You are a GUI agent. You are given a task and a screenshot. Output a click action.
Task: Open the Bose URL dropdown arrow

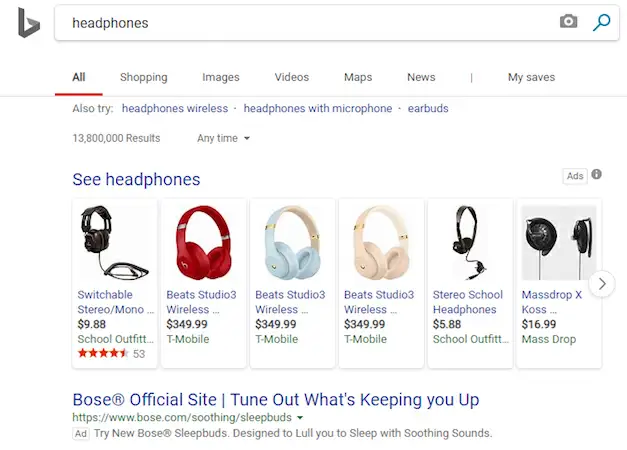pos(299,416)
